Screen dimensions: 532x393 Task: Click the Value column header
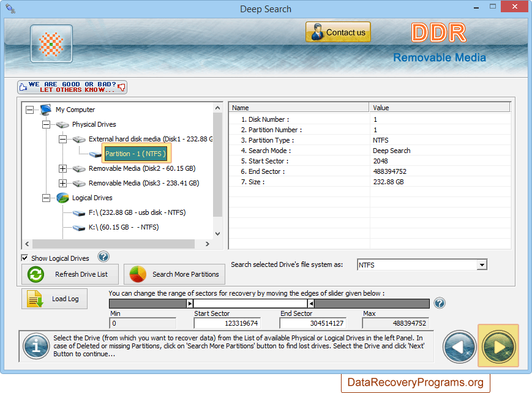point(440,108)
